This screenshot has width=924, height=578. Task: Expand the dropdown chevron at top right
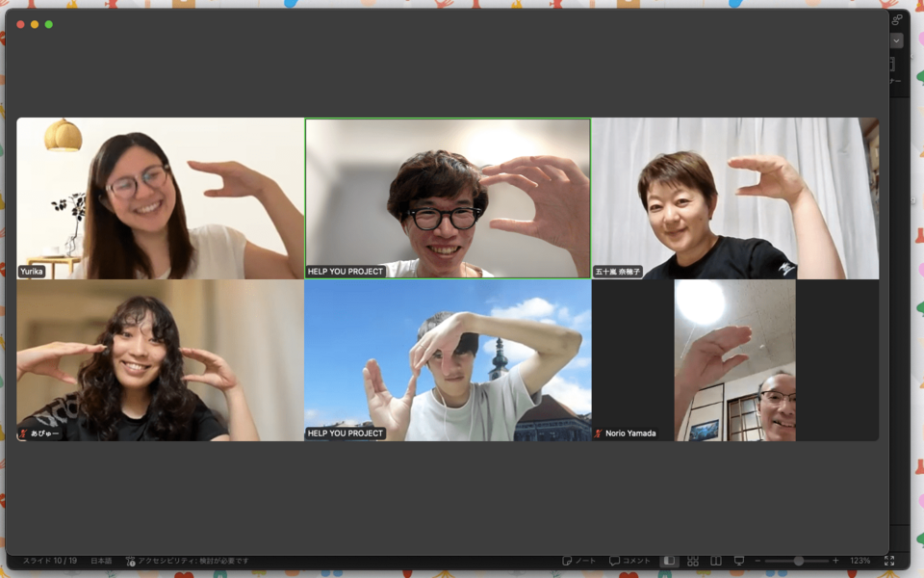tap(897, 41)
